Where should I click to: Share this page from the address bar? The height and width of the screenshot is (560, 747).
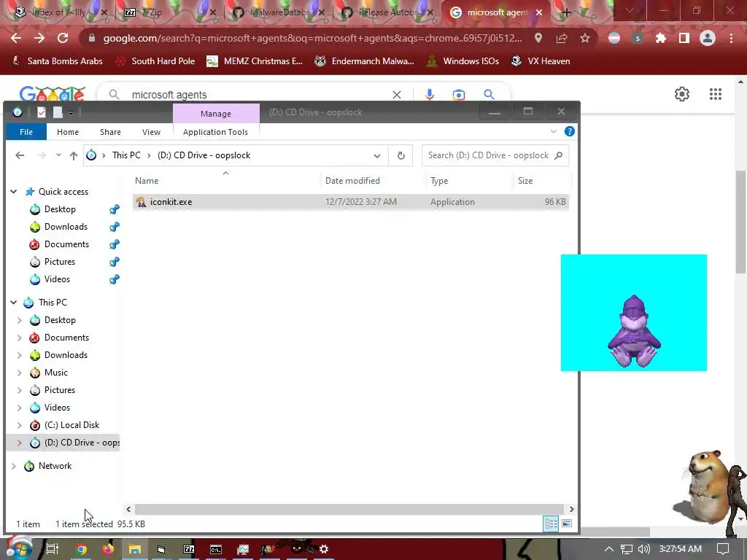click(562, 38)
